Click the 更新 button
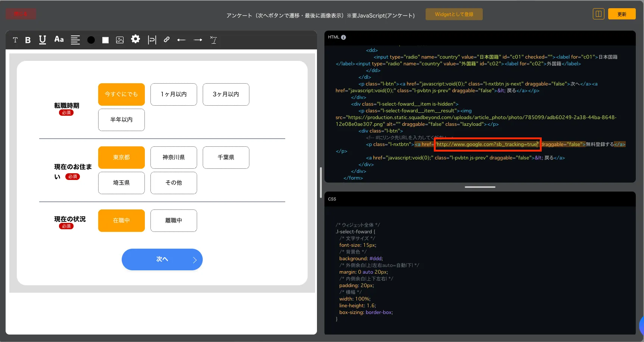 tap(622, 14)
